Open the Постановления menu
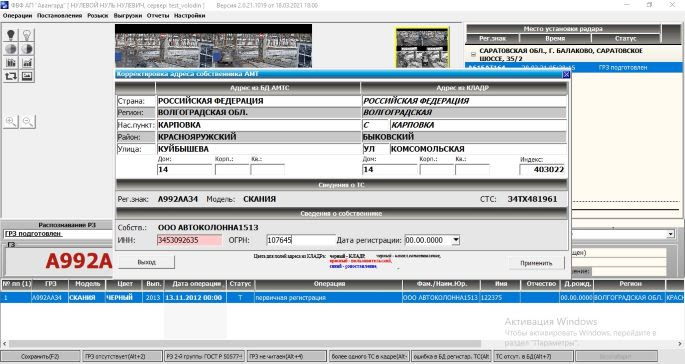 coord(59,16)
